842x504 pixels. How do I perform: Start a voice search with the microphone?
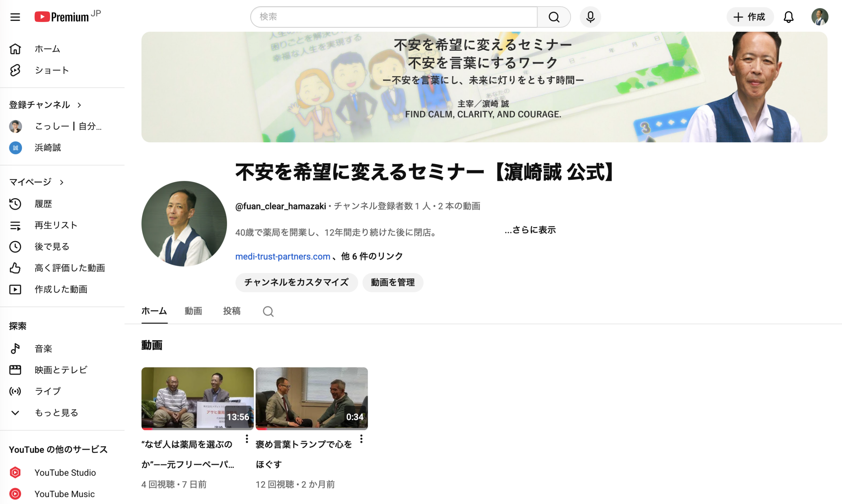click(x=590, y=17)
